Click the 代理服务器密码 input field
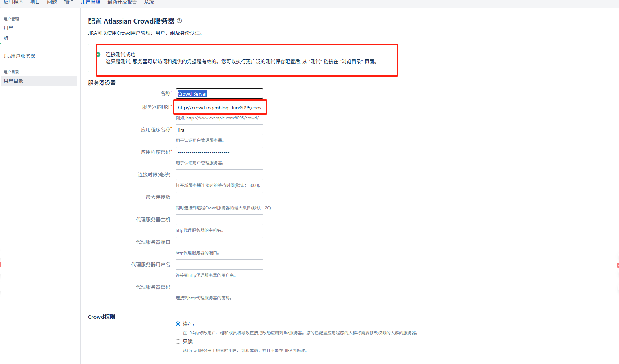Screen dimensions: 619x364 coord(220,287)
